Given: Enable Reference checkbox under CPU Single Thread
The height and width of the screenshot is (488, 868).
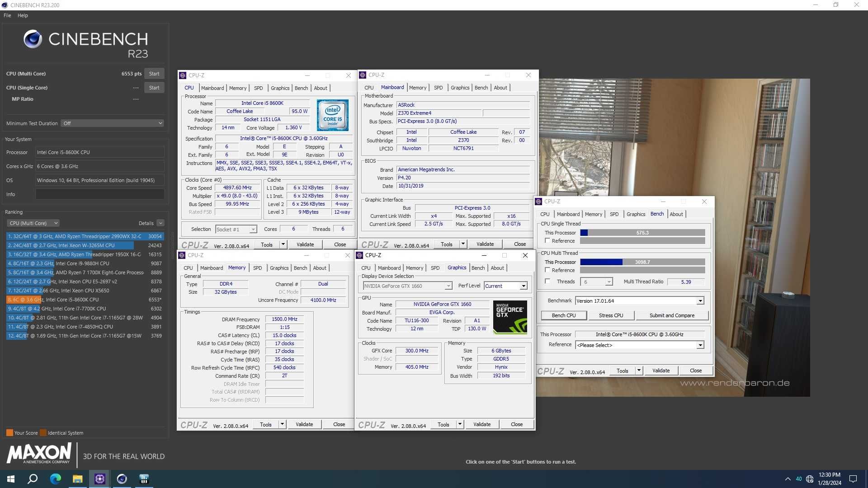Looking at the screenshot, I should (x=547, y=241).
